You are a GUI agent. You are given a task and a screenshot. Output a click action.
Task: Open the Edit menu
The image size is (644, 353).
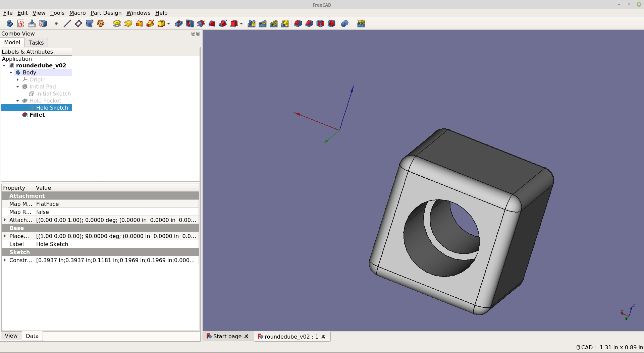click(22, 13)
